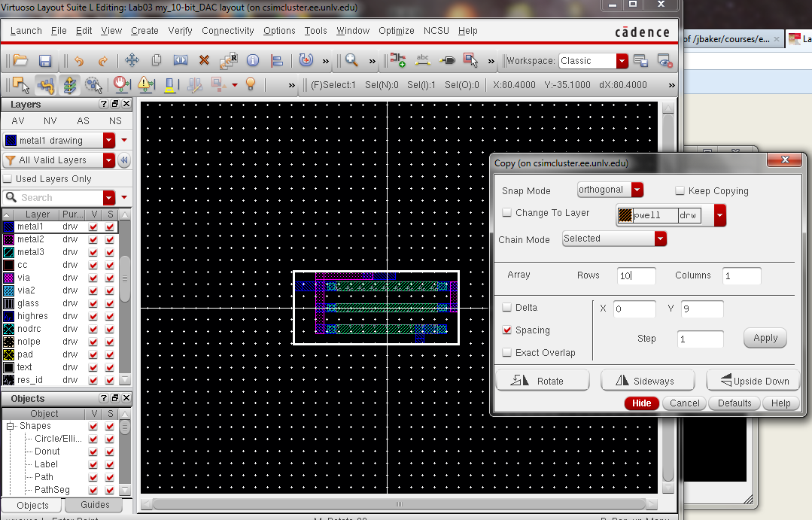Open the Snap Mode orthogonal dropdown
Image resolution: width=812 pixels, height=520 pixels.
click(x=637, y=190)
